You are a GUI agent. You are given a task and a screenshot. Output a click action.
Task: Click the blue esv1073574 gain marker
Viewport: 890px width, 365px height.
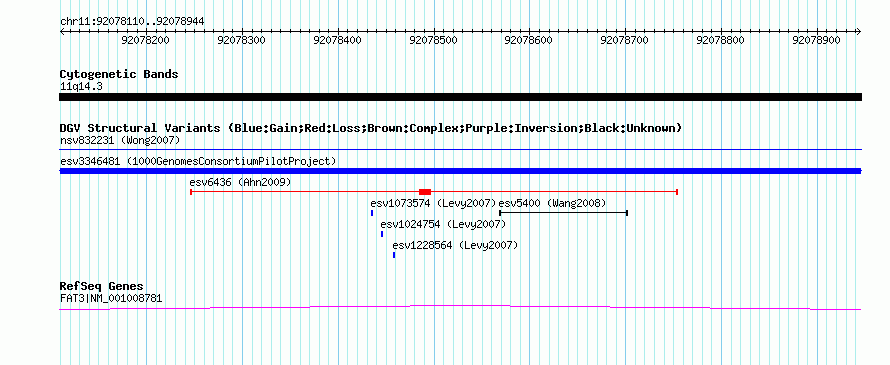coord(372,213)
